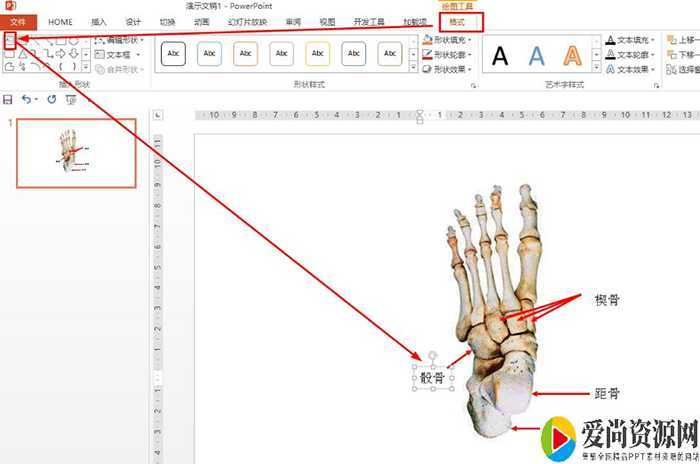This screenshot has width=700, height=464.
Task: Open the 插入 Insert ribbon tab
Action: click(x=98, y=21)
